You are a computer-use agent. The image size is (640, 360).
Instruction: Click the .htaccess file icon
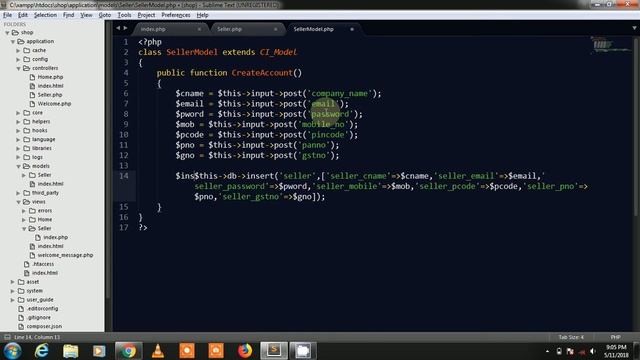[27, 264]
